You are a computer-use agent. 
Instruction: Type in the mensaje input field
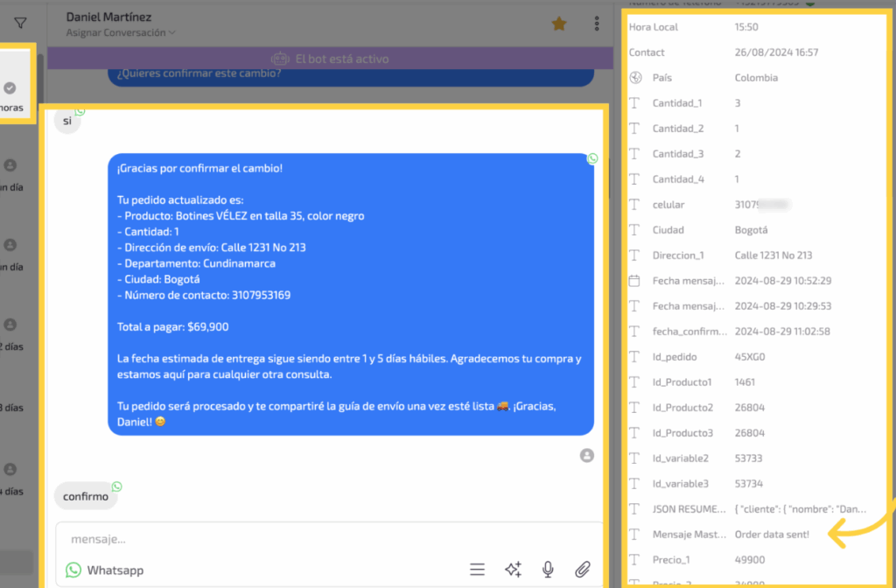(x=324, y=539)
